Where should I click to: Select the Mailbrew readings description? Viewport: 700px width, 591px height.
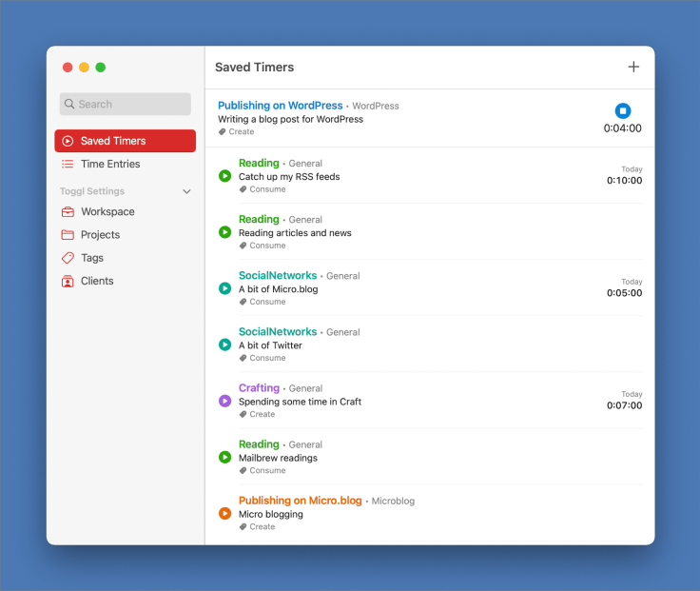(278, 459)
